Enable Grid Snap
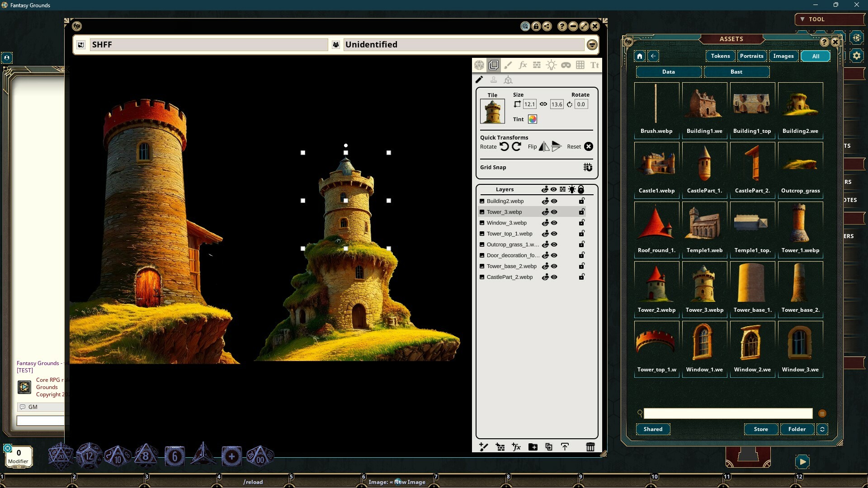The height and width of the screenshot is (488, 868). [x=587, y=167]
